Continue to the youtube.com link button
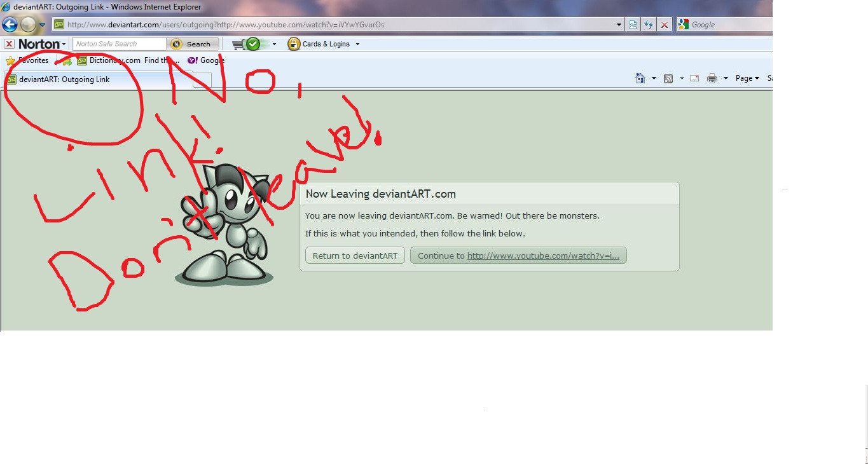Viewport: 868px width, 464px height. pyautogui.click(x=518, y=256)
